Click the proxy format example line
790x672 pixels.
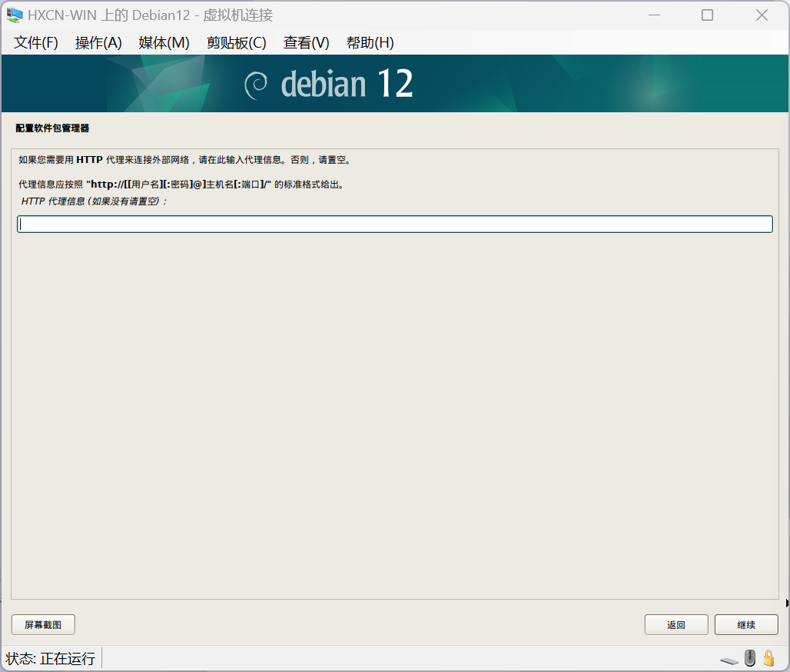pyautogui.click(x=181, y=185)
